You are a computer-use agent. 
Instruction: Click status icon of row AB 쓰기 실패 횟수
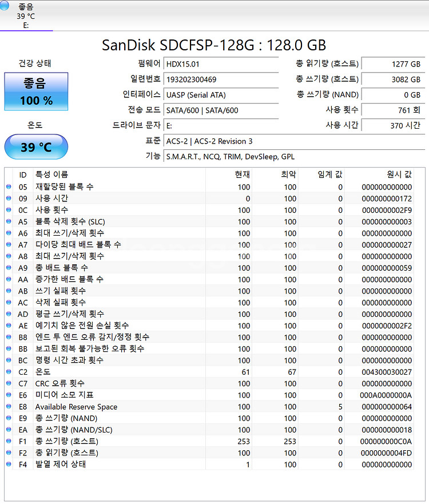[x=9, y=291]
